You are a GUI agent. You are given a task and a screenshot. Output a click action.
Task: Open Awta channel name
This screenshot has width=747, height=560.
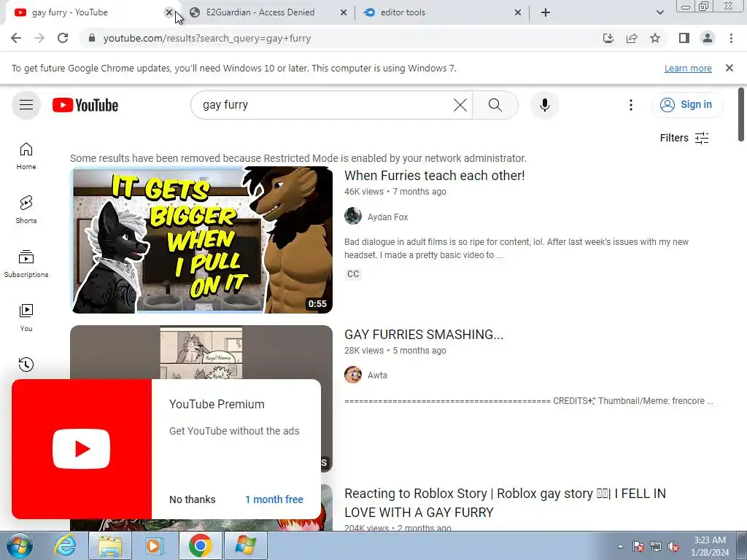click(377, 376)
